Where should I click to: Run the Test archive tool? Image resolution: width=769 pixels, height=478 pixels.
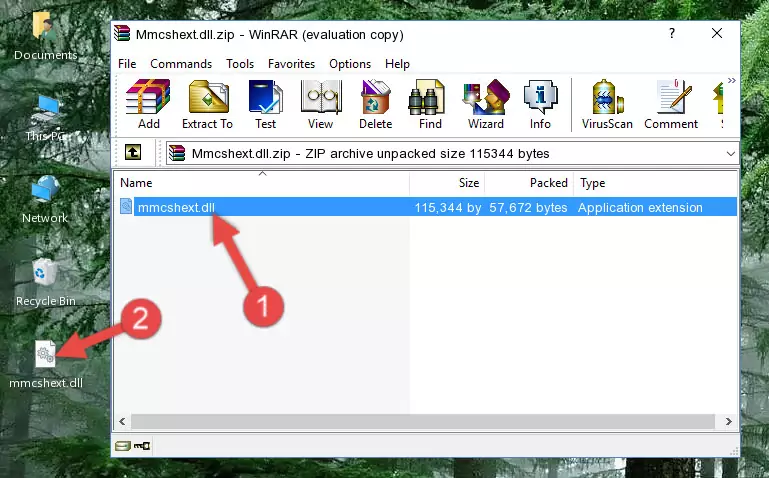click(x=265, y=104)
